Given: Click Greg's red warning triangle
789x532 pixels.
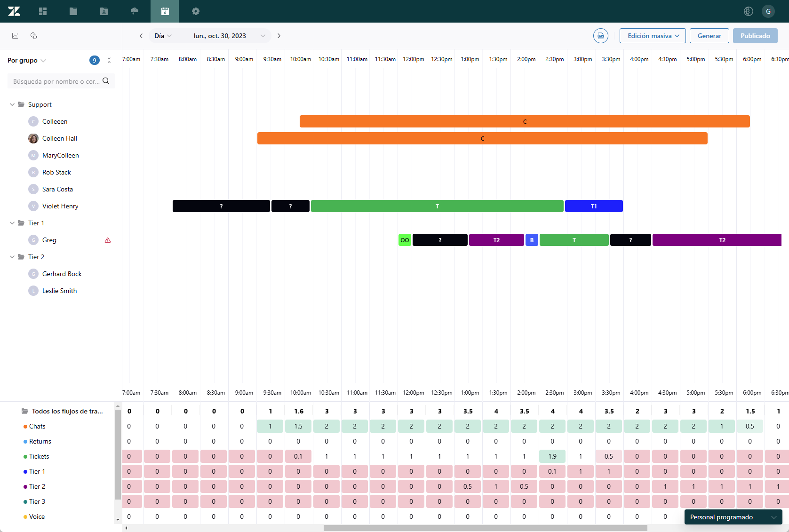Looking at the screenshot, I should 108,240.
